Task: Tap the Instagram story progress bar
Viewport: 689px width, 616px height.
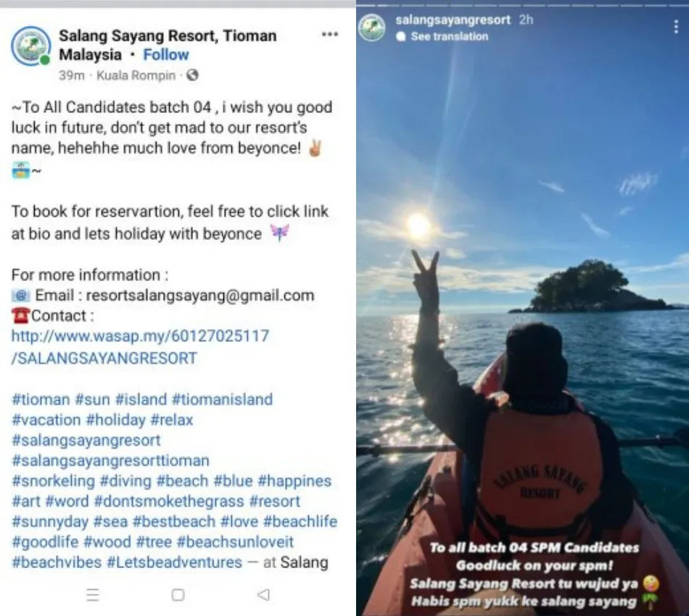Action: (522, 5)
